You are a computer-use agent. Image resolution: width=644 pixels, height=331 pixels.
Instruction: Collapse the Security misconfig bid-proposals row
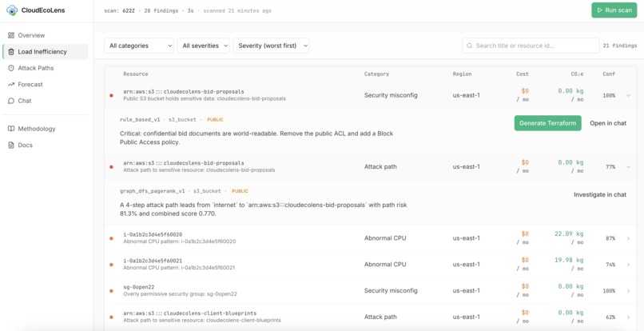pos(628,95)
